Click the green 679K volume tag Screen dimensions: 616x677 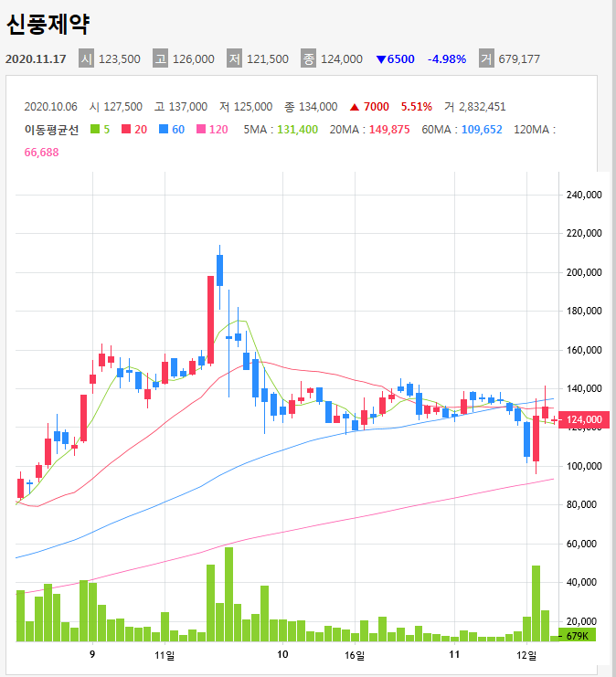(577, 636)
